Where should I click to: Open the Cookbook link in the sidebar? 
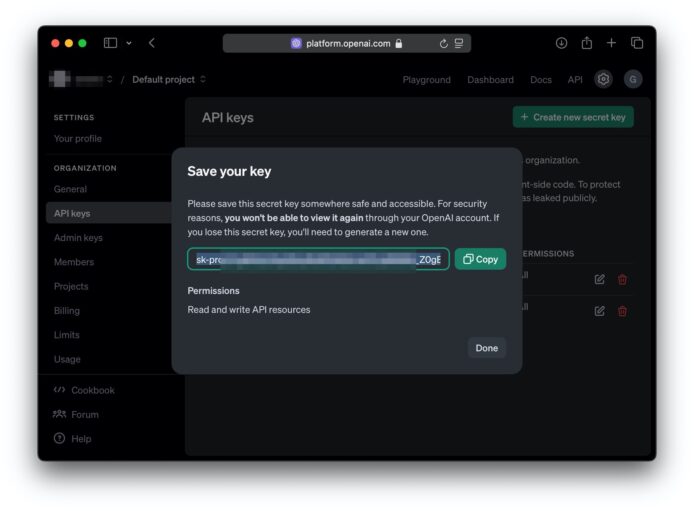92,390
